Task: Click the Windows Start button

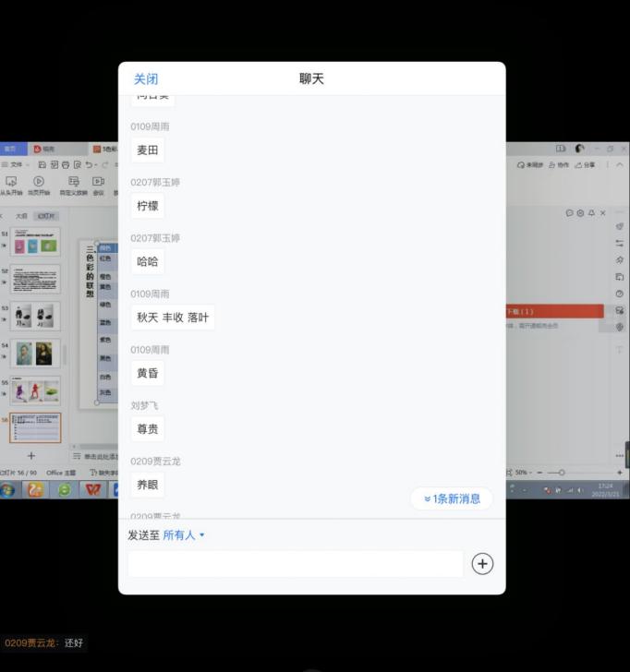Action: [7, 490]
